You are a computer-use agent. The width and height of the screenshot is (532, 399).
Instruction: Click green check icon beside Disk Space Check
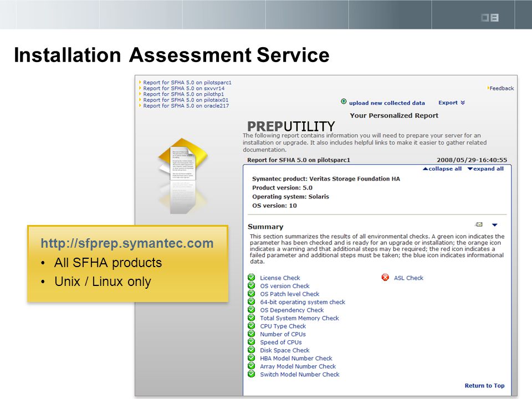[252, 350]
